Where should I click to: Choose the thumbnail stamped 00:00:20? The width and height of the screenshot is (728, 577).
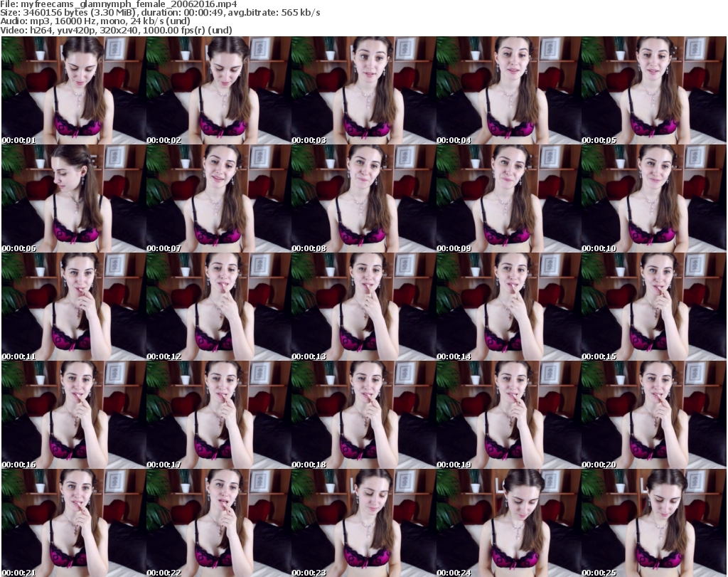653,415
